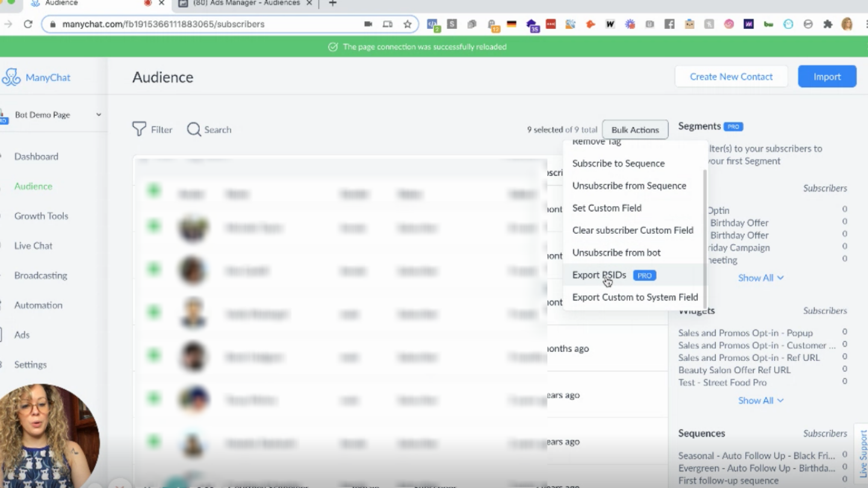Image resolution: width=868 pixels, height=488 pixels.
Task: Choose Subscribe to Sequence bulk action
Action: (633, 163)
